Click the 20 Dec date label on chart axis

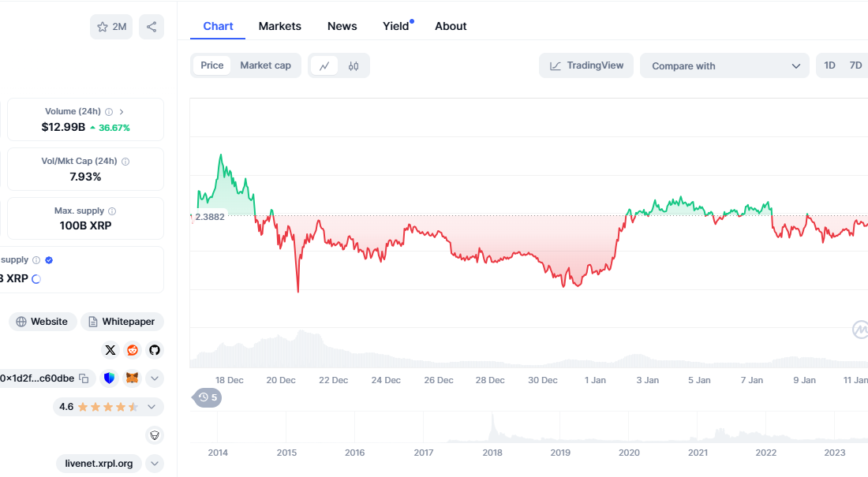[x=281, y=380]
